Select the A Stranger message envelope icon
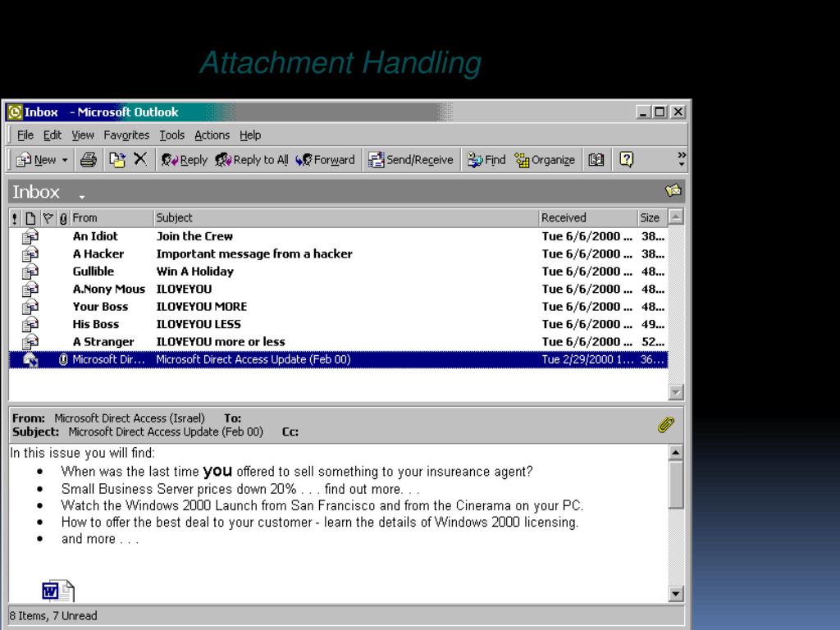This screenshot has height=630, width=840. [30, 342]
